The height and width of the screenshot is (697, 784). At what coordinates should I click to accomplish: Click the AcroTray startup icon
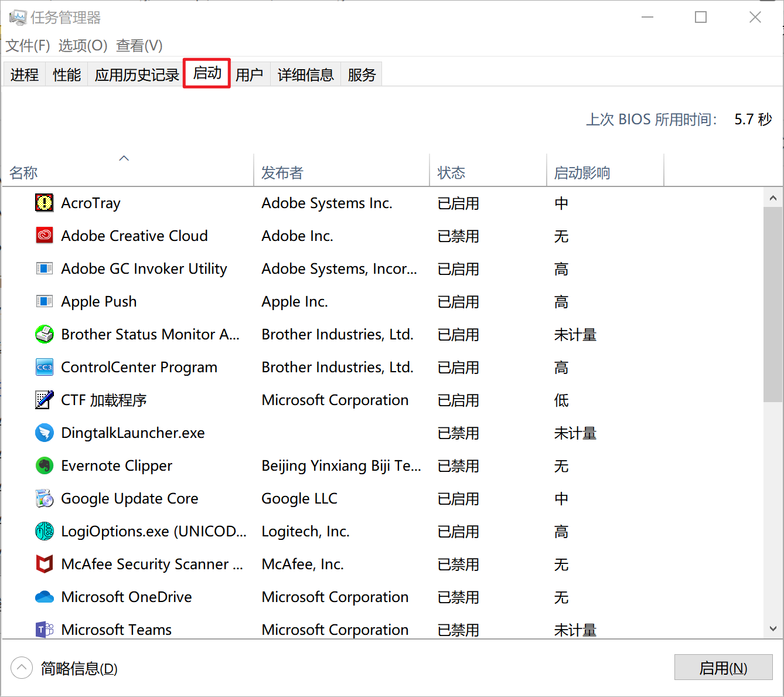(x=45, y=203)
